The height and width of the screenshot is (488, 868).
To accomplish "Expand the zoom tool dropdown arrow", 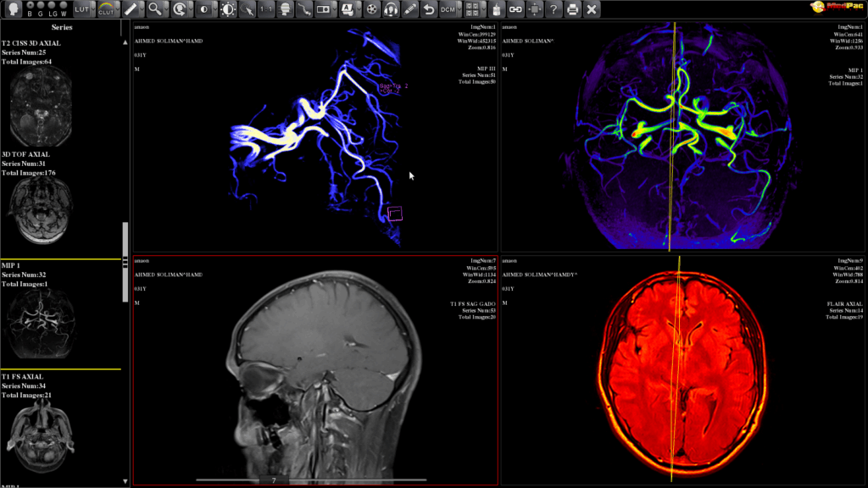I will (166, 9).
